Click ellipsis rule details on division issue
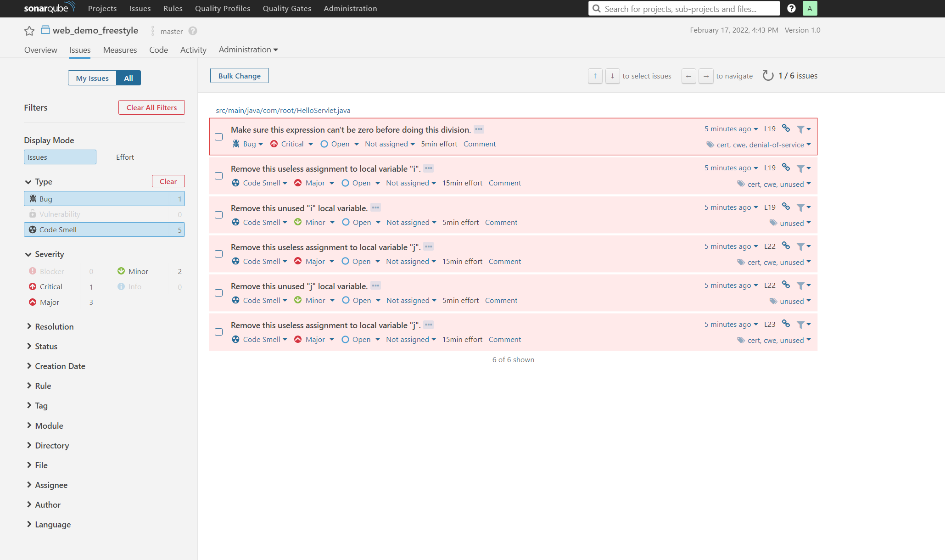This screenshot has width=945, height=560. [479, 129]
